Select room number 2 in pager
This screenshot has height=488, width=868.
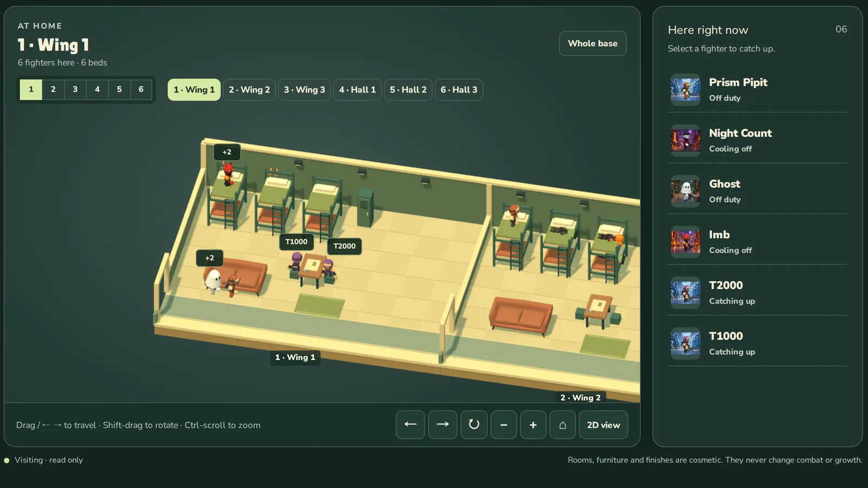coord(53,89)
